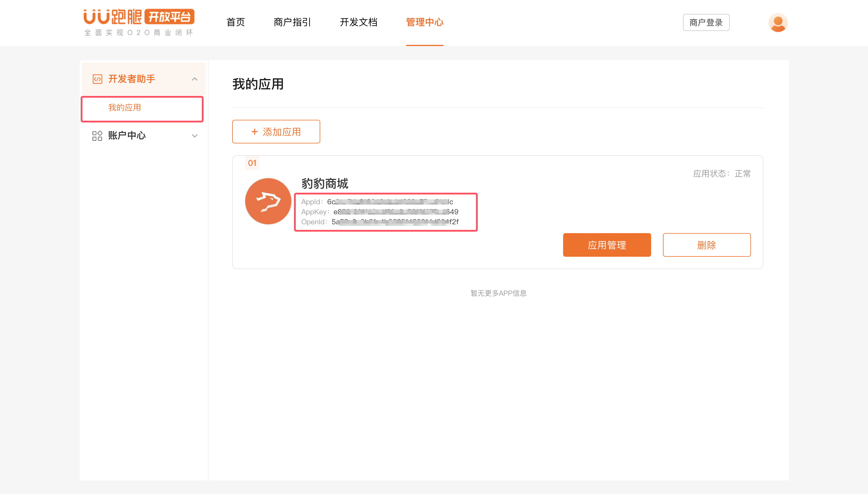Click the AppKey value text
Screen dimensions: 868x494
396,212
